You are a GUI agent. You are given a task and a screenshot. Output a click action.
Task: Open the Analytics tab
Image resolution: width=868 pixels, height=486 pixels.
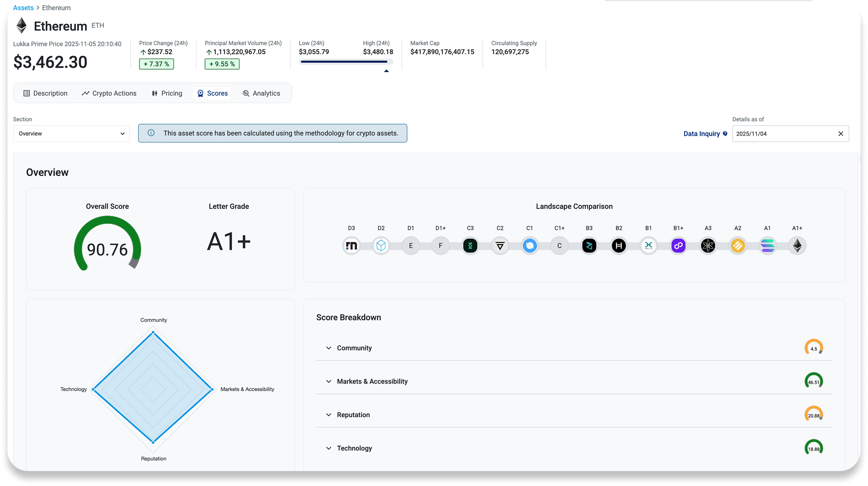click(x=261, y=93)
